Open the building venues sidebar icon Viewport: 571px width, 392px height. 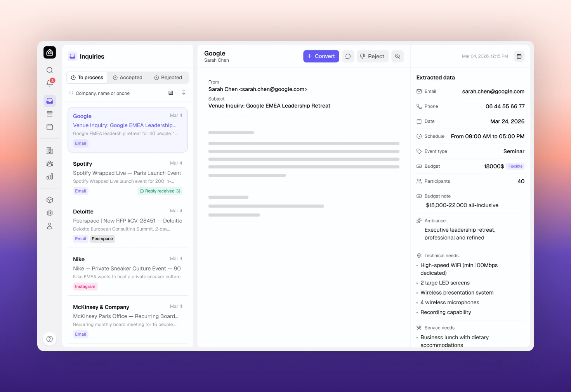point(50,151)
